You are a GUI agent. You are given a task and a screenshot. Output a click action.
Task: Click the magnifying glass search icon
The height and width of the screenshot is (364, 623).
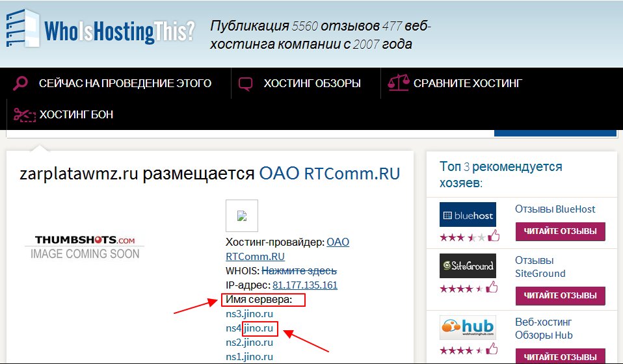click(x=21, y=83)
